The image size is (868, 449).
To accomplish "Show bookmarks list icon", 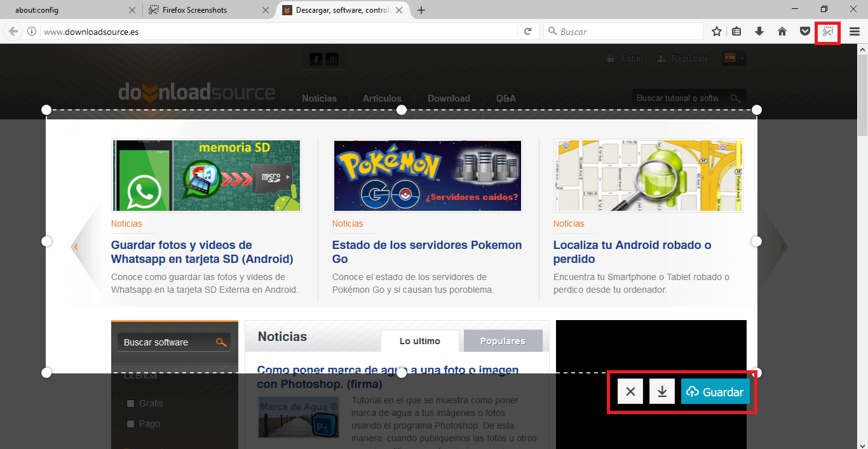I will tap(737, 31).
